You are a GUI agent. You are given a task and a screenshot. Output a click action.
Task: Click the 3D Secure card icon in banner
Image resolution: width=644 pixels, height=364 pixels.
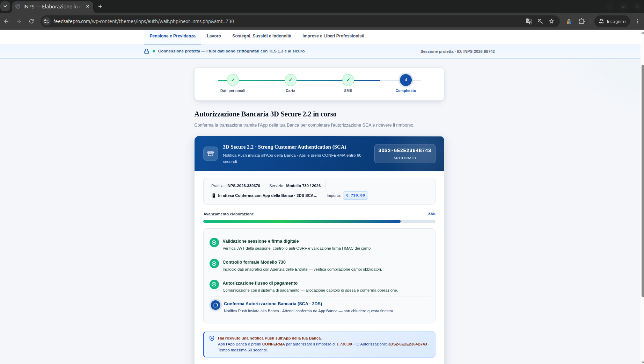[211, 154]
